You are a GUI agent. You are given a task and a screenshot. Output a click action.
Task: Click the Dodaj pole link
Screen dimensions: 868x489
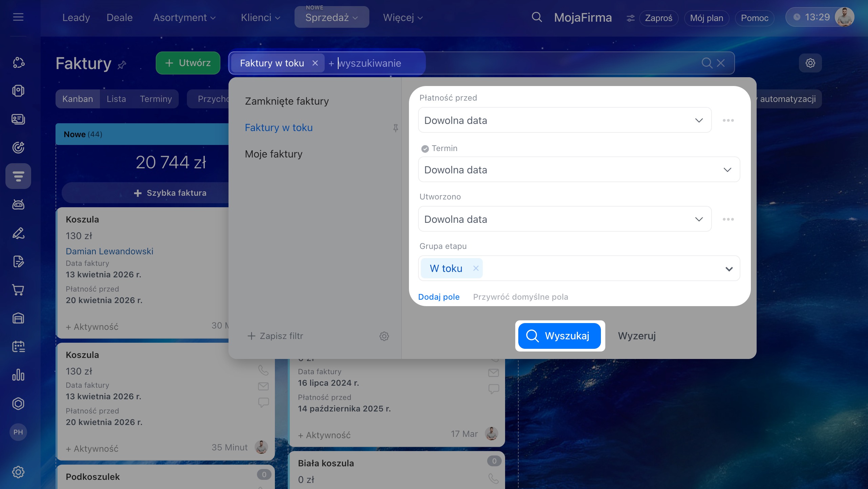click(439, 297)
